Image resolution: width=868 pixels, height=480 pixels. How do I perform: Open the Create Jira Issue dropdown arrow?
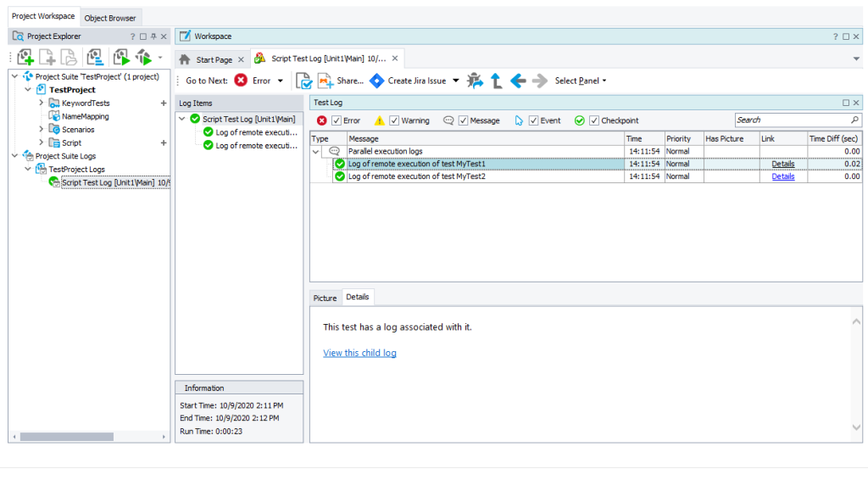point(455,81)
